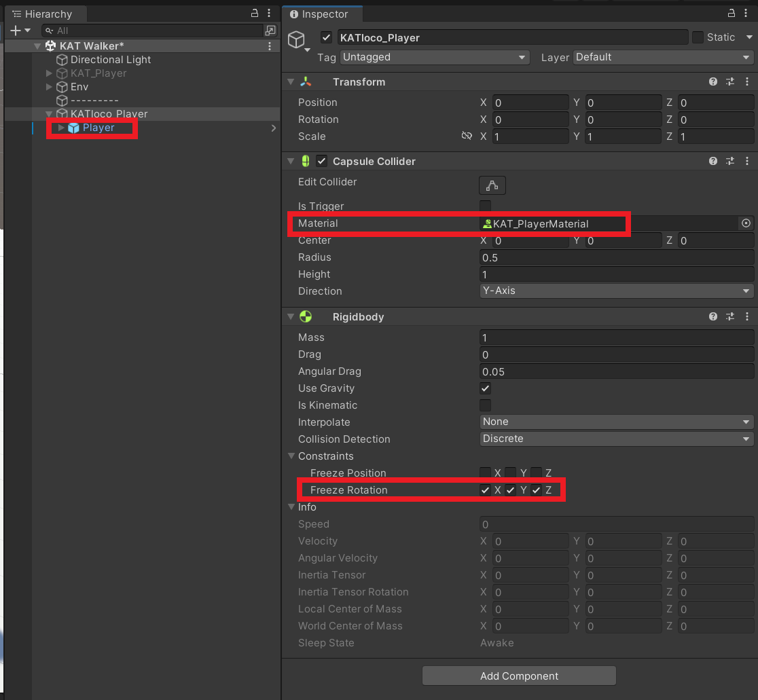Toggle the Static checkbox
Image resolution: width=758 pixels, height=700 pixels.
click(x=698, y=37)
